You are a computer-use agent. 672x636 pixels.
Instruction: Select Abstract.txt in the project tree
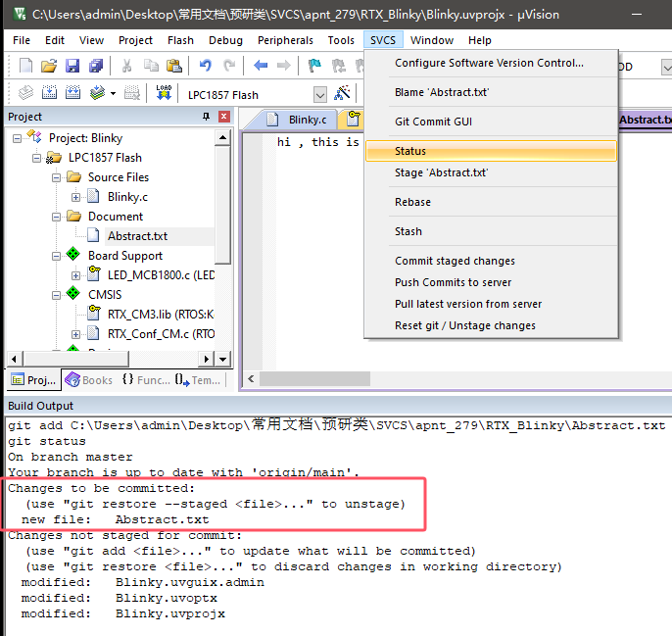(x=136, y=236)
